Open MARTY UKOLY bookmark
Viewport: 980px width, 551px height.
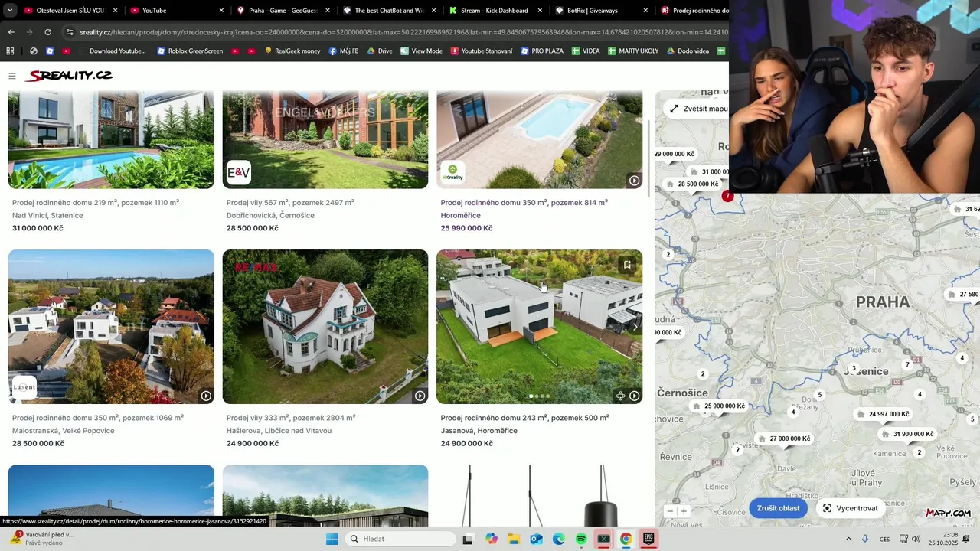633,51
